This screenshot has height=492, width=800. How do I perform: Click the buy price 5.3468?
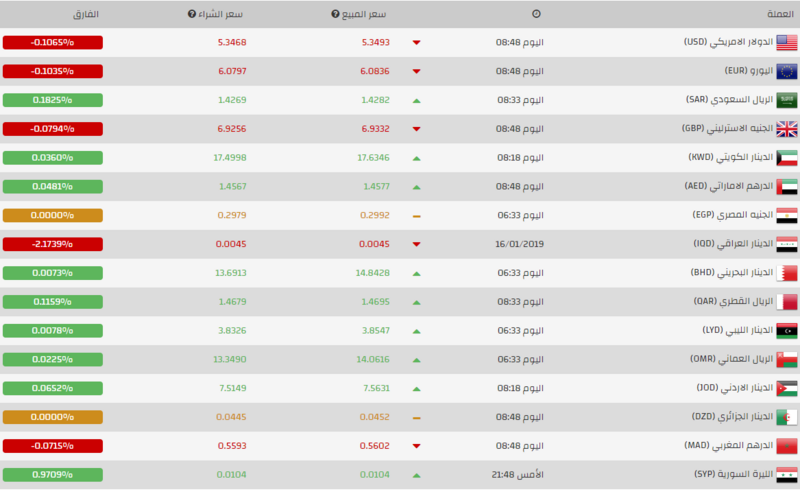pos(232,42)
